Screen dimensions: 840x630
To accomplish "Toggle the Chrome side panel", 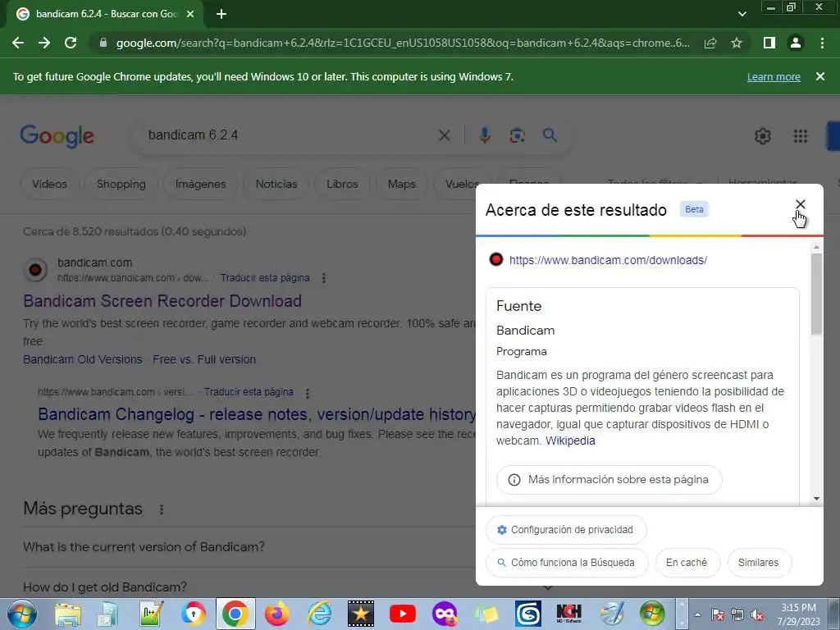I will coord(769,43).
